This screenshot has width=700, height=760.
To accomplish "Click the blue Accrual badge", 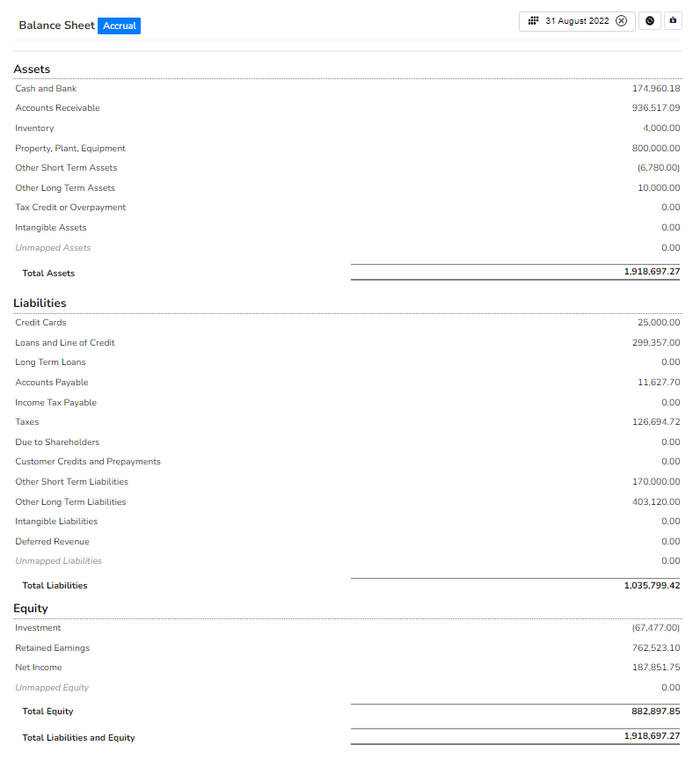I will (x=120, y=26).
